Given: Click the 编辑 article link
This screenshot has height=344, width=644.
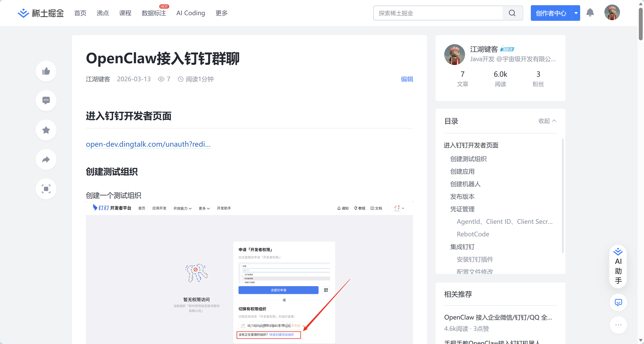Looking at the screenshot, I should (x=407, y=79).
